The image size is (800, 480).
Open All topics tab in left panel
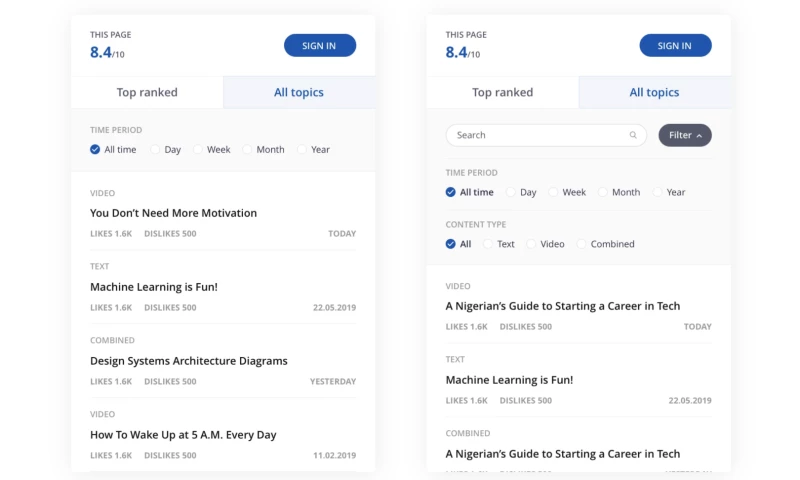tap(299, 92)
